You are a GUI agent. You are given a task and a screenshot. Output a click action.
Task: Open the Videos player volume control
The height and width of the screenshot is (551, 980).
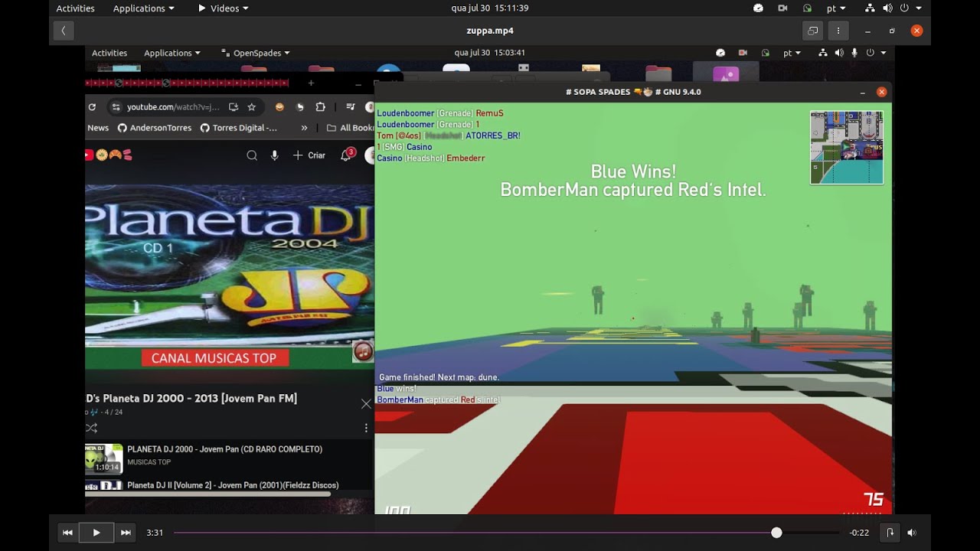[x=912, y=533]
